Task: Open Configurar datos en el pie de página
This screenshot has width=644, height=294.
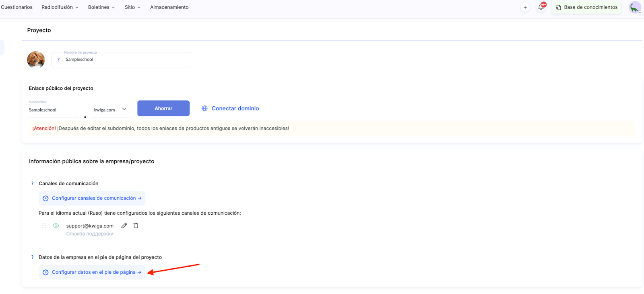Action: (x=92, y=272)
